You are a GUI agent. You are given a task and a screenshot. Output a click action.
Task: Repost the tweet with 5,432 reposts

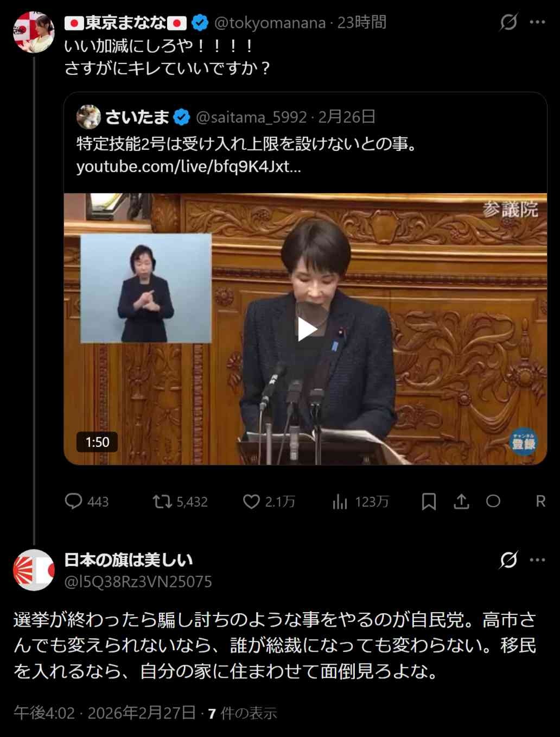click(162, 501)
